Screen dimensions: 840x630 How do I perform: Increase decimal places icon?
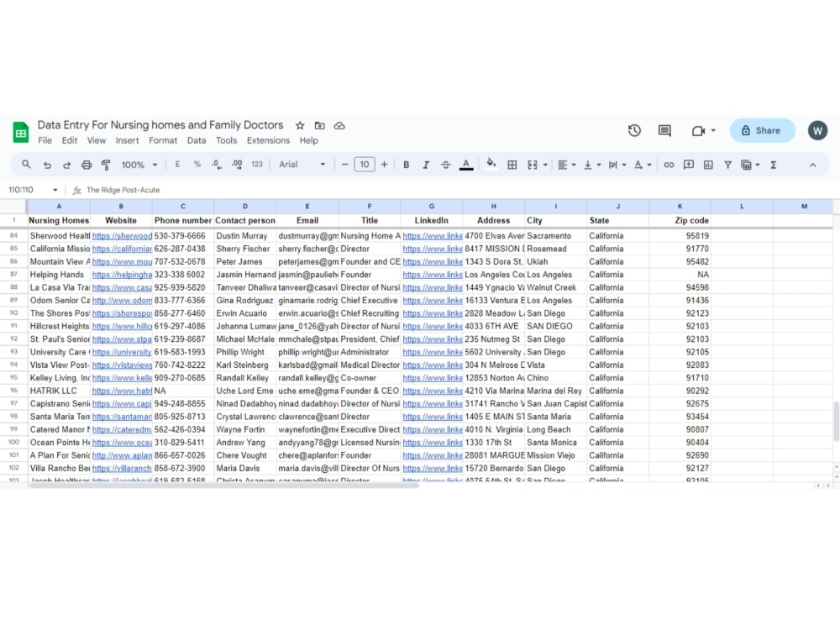pos(237,165)
